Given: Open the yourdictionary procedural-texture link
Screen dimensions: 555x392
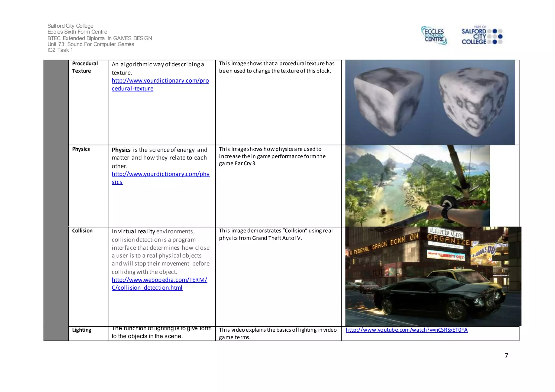Looking at the screenshot, I should click(x=160, y=81).
